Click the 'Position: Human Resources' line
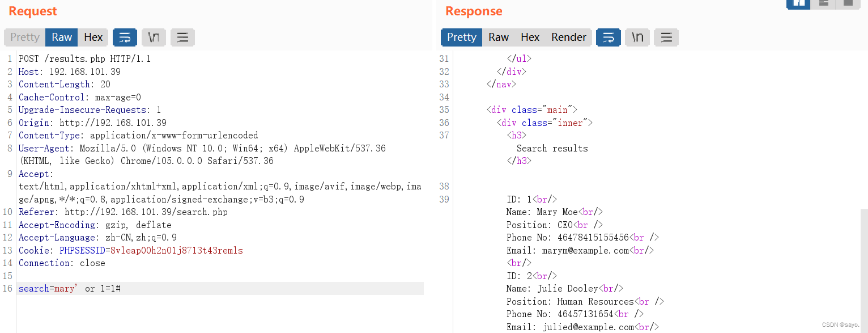 point(585,302)
